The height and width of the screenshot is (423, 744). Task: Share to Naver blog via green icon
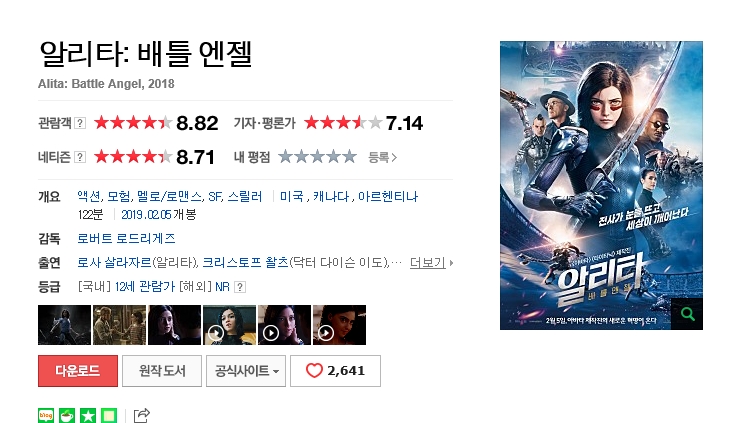pyautogui.click(x=46, y=415)
